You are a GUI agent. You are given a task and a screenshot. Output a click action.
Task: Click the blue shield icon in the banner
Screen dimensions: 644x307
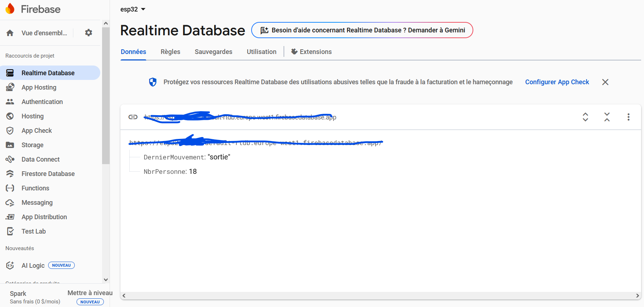point(153,82)
